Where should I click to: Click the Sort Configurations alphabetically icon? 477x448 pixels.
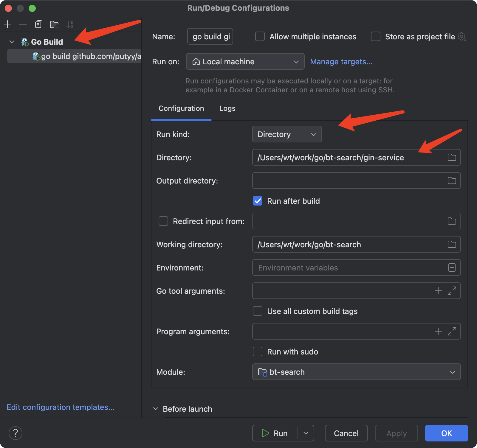coord(70,24)
